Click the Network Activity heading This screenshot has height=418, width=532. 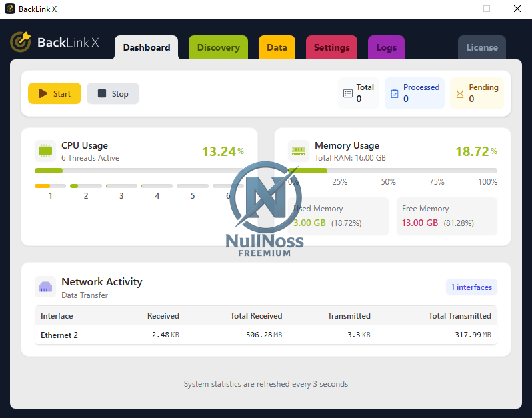pos(102,281)
